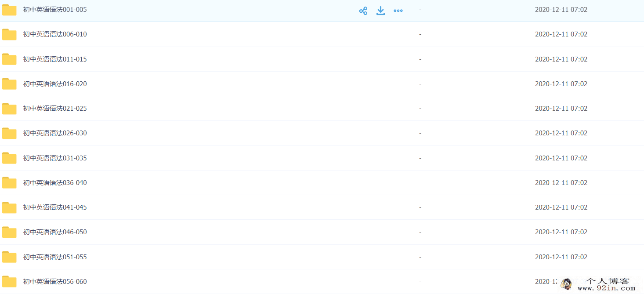644x294 pixels.
Task: Open folder name 初中英语语法021-025
Action: pos(55,109)
